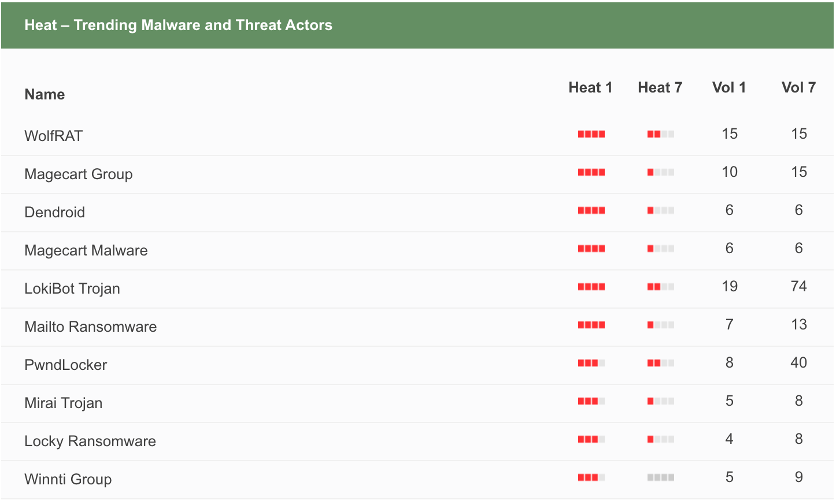Click Locky Ransomware's Vol 7 value 8
Viewport: 836px width, 504px height.
(x=799, y=439)
